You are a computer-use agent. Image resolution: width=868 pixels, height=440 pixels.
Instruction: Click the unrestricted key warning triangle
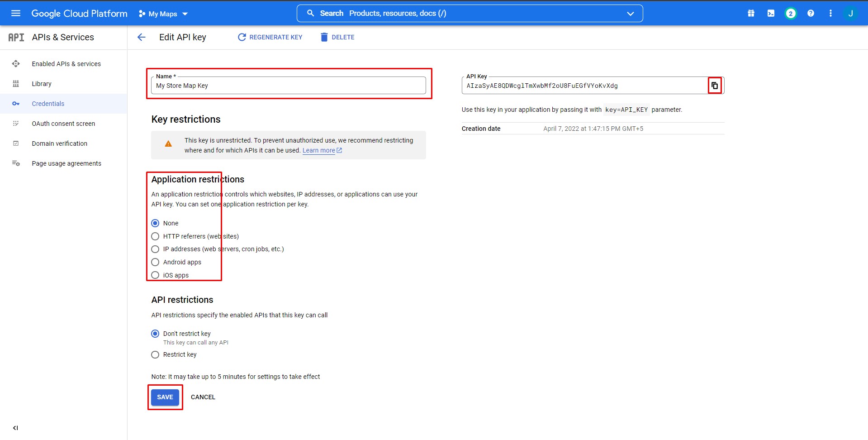168,144
